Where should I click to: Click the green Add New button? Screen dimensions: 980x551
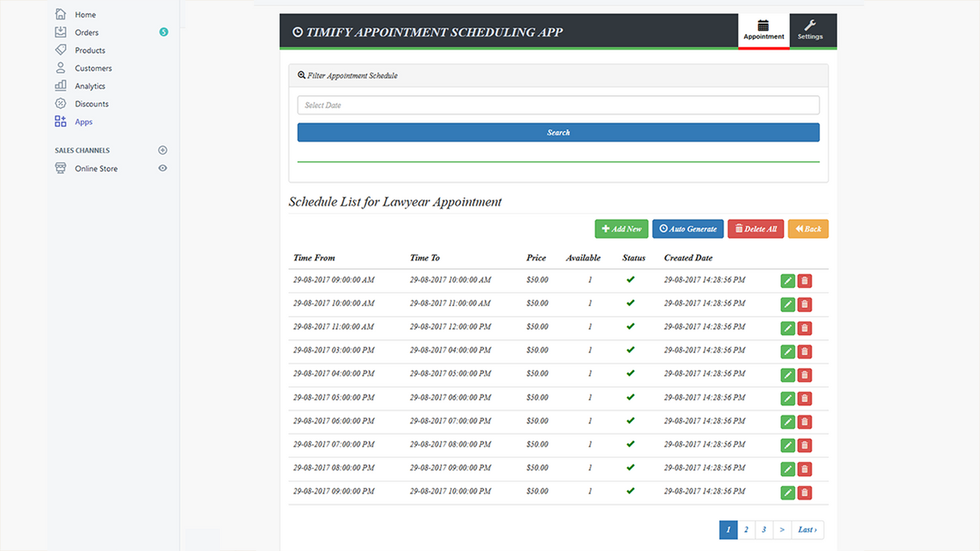tap(622, 229)
